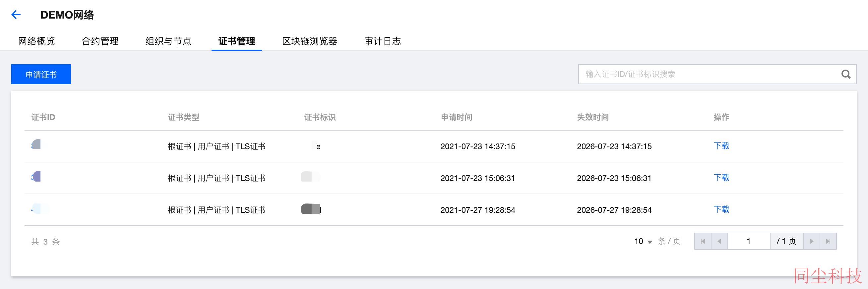This screenshot has height=289, width=868.
Task: Select the 组织与节点 tab
Action: point(168,41)
